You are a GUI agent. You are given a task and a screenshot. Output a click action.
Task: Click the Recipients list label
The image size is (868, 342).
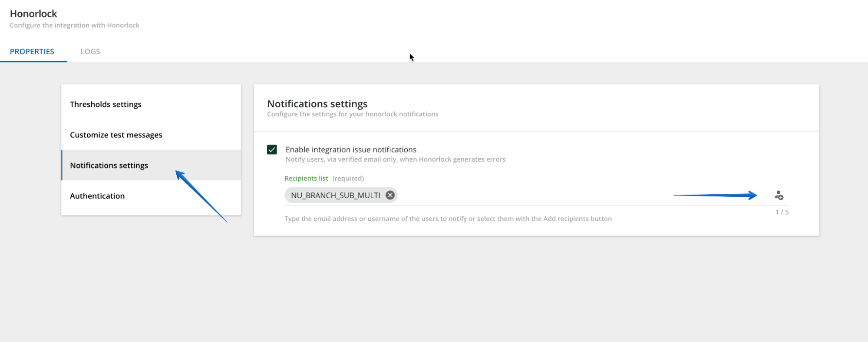(x=306, y=178)
